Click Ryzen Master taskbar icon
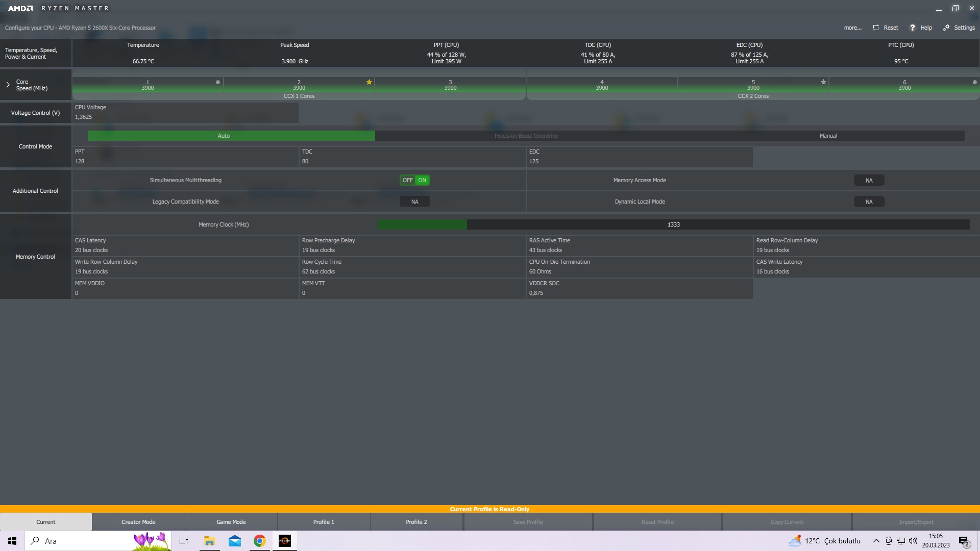Viewport: 980px width, 551px height. tap(284, 541)
